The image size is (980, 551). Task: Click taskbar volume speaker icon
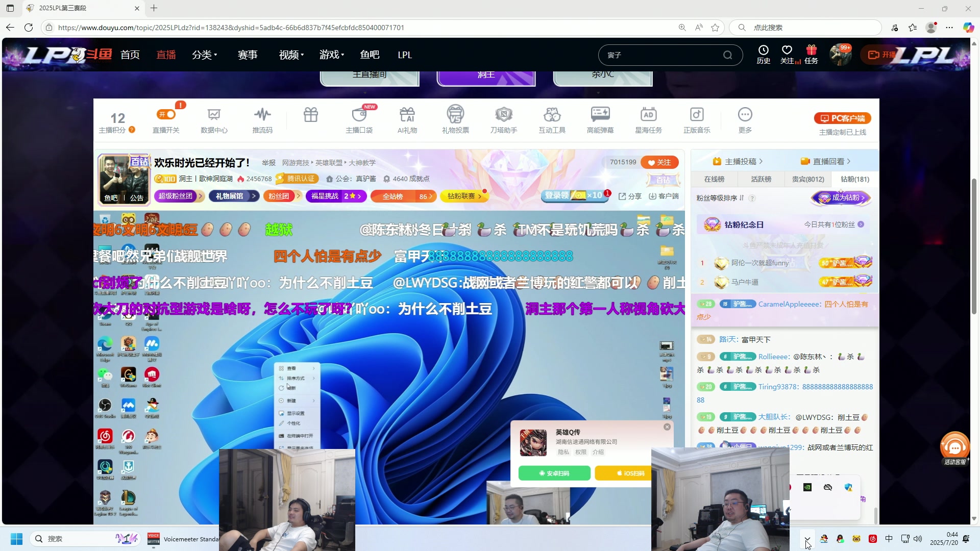point(918,539)
